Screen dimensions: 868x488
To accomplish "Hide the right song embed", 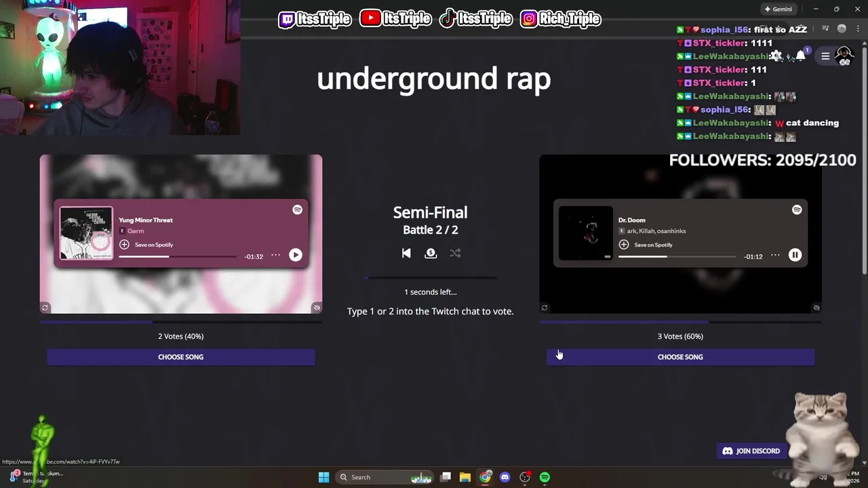I will (x=816, y=308).
